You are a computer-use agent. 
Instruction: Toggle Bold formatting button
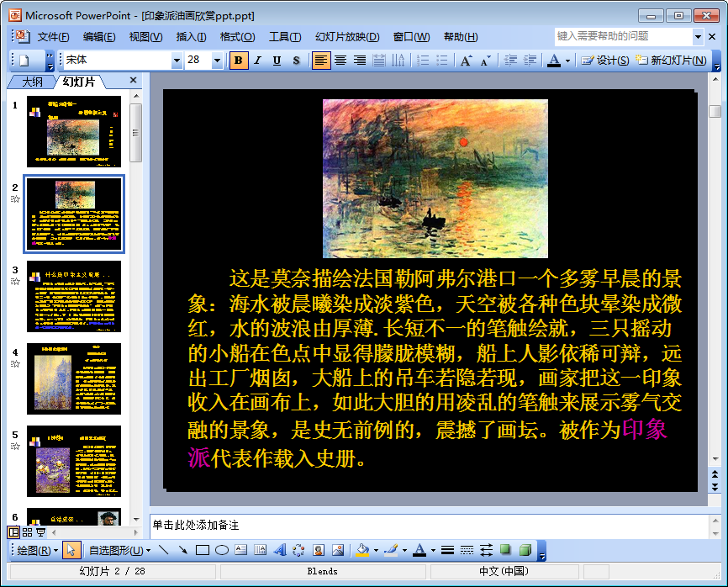239,61
